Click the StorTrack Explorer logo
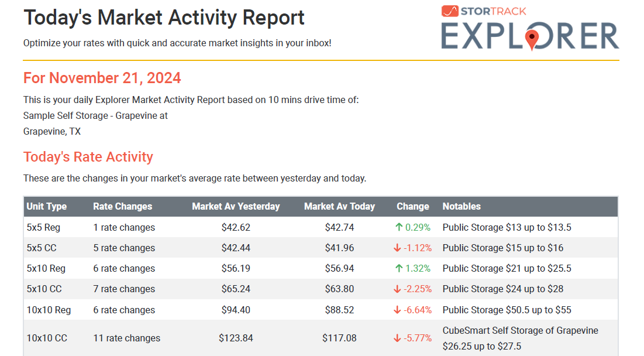This screenshot has height=356, width=644. coord(530,29)
